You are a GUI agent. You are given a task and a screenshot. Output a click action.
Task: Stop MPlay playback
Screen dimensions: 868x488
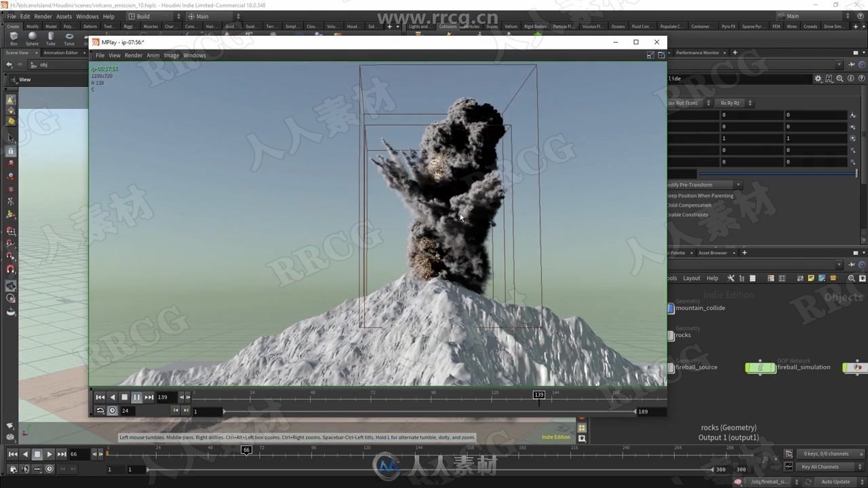point(124,397)
